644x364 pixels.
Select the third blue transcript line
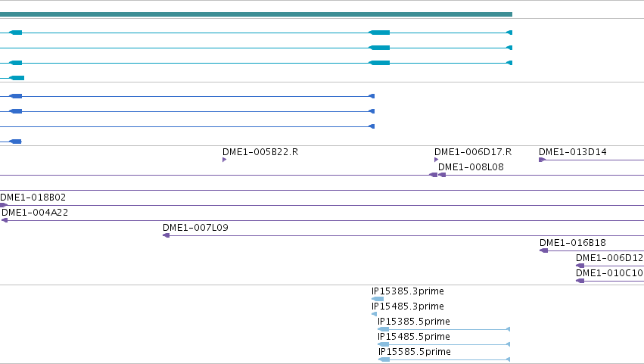click(x=187, y=126)
